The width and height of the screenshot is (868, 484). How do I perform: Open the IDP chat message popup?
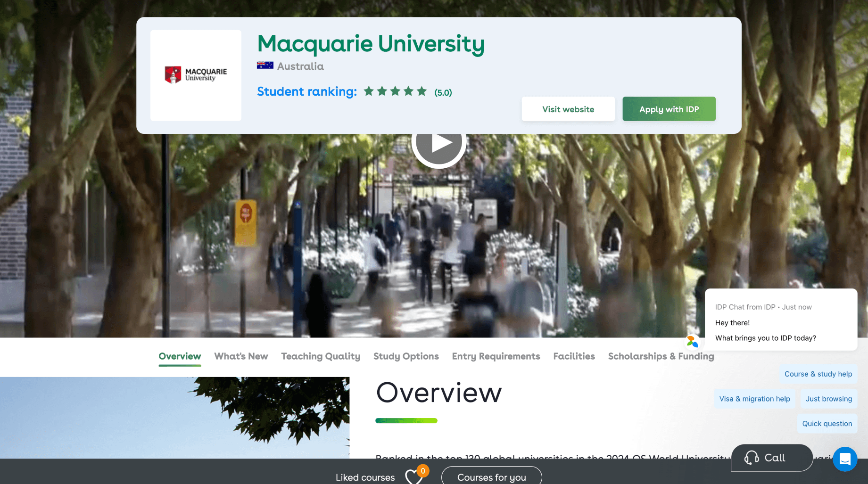(x=781, y=320)
